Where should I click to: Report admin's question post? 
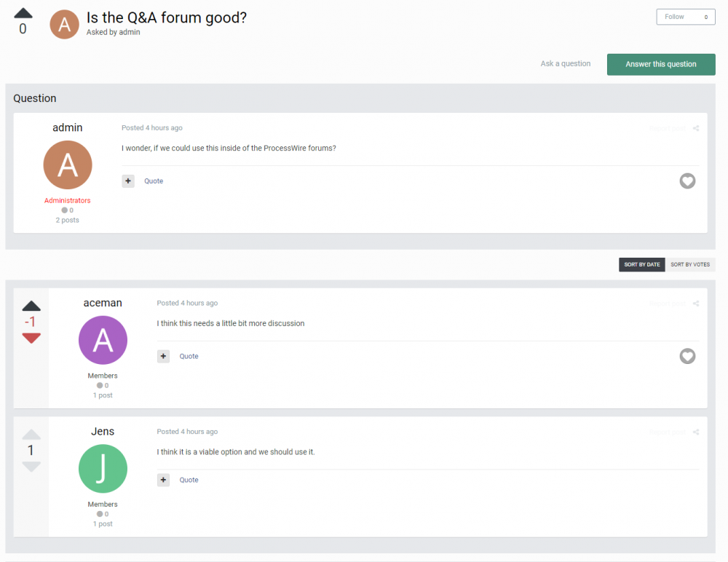pyautogui.click(x=666, y=129)
